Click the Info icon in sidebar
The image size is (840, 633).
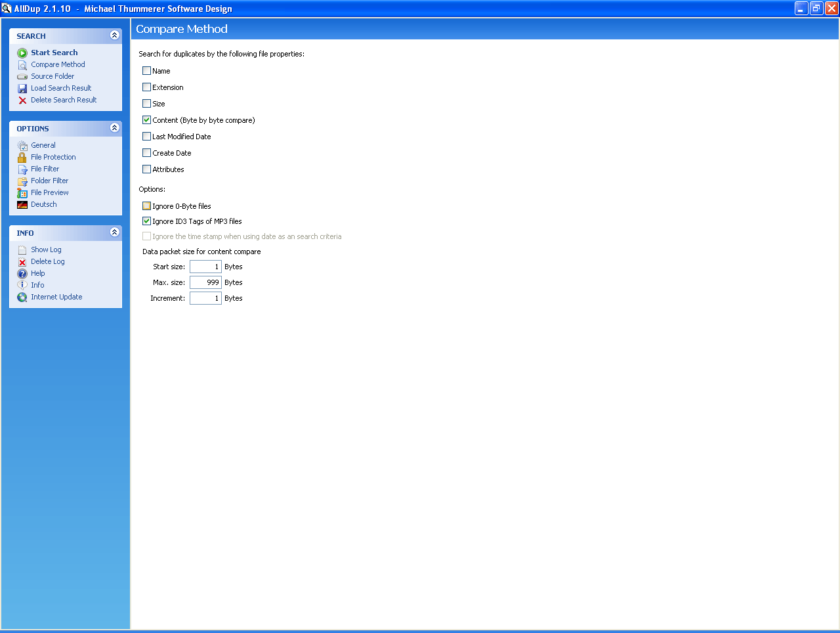22,285
